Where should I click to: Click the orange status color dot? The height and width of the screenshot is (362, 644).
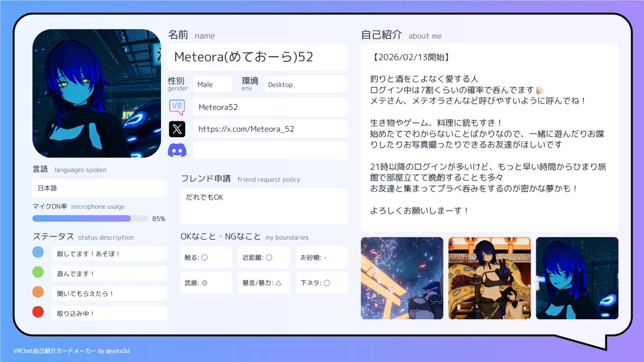tap(38, 292)
